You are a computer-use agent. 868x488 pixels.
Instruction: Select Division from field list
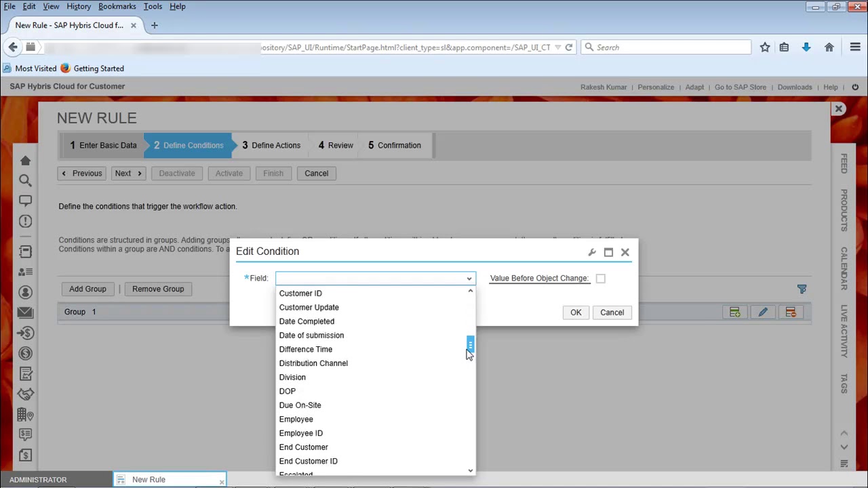coord(292,378)
